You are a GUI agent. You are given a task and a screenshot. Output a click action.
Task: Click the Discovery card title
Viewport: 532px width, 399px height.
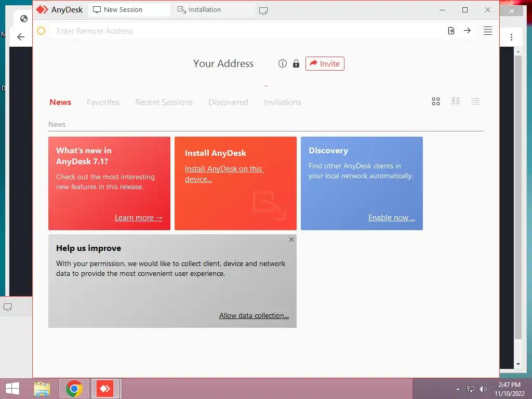328,151
